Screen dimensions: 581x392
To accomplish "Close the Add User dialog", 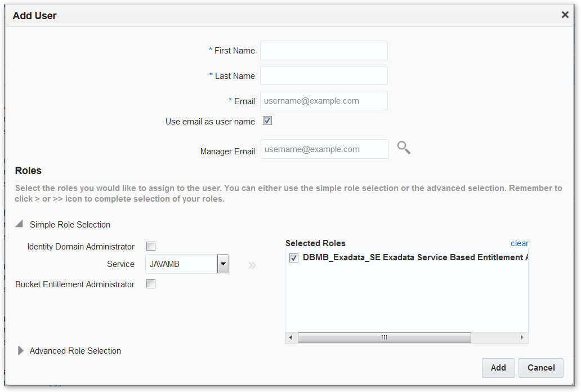I will 565,15.
